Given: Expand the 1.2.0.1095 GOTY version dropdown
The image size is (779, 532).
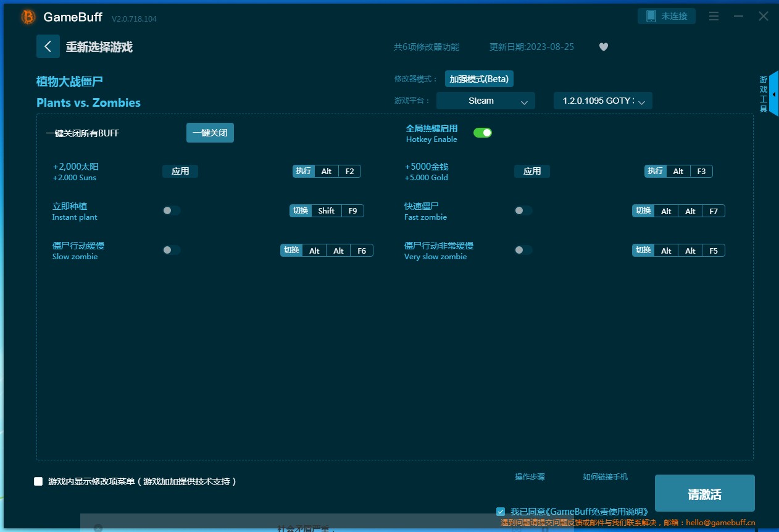Looking at the screenshot, I should (602, 101).
